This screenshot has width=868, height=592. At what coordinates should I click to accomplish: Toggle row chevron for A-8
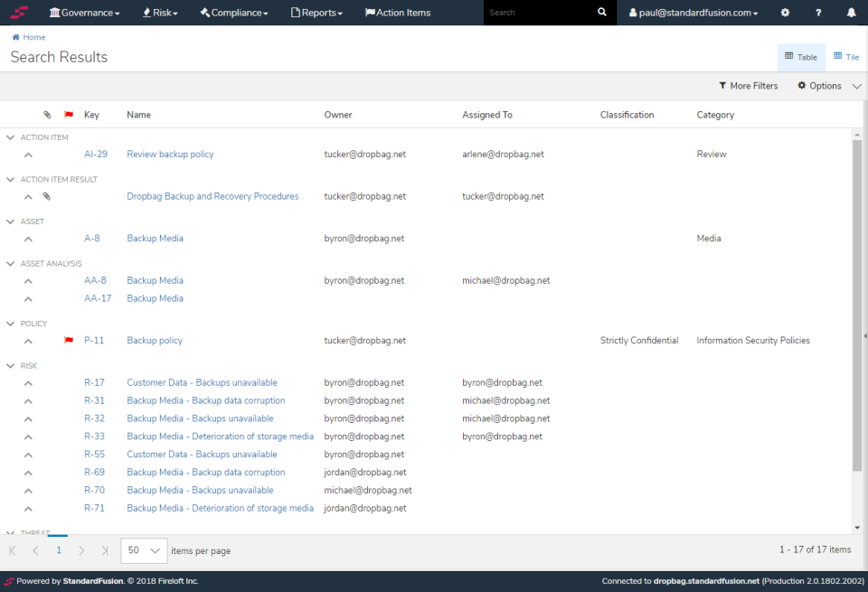28,239
